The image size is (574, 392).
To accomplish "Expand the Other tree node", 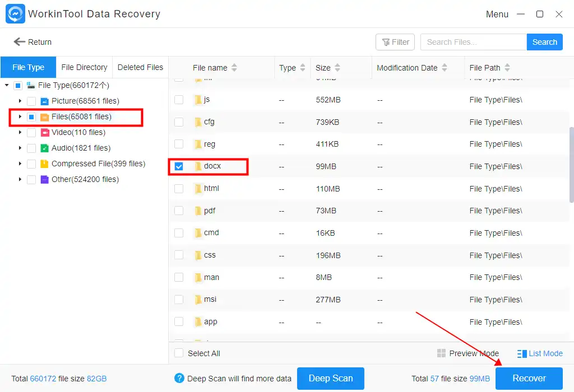I will click(x=20, y=179).
